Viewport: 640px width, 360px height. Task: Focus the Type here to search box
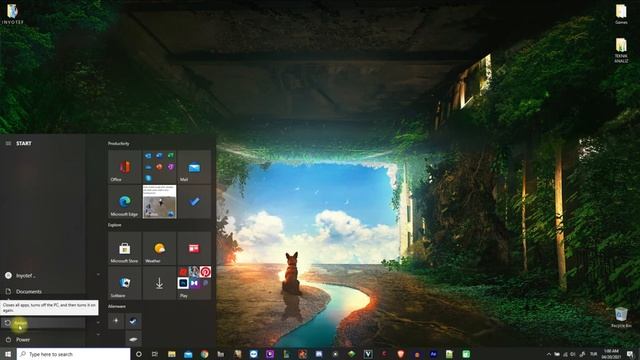pyautogui.click(x=73, y=354)
